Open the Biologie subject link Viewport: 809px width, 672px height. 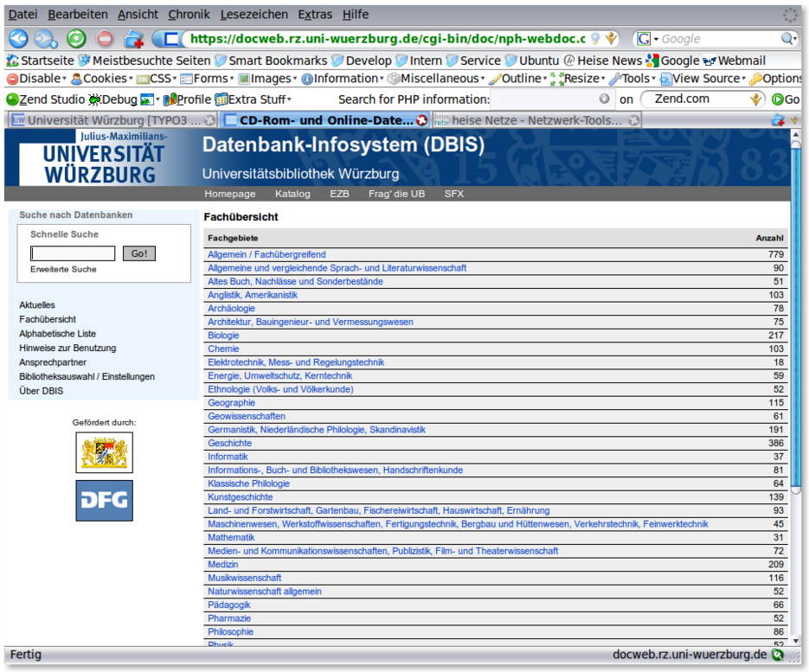(223, 336)
